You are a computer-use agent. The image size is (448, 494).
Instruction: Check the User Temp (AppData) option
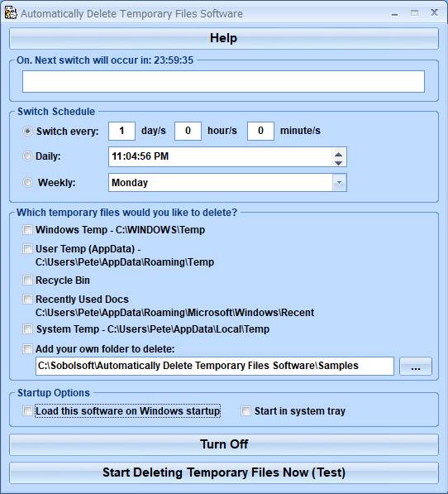[27, 249]
